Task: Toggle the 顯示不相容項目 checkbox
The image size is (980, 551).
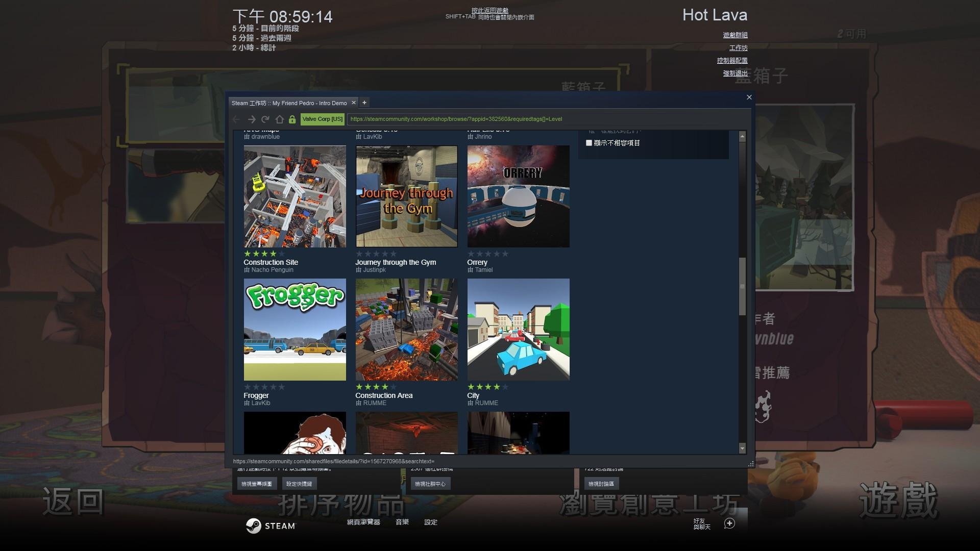Action: pyautogui.click(x=589, y=143)
